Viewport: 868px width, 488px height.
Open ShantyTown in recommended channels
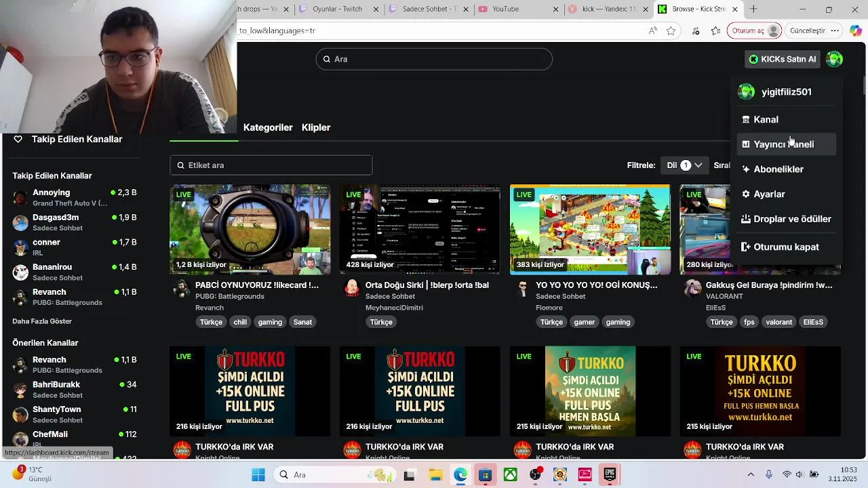tap(75, 414)
